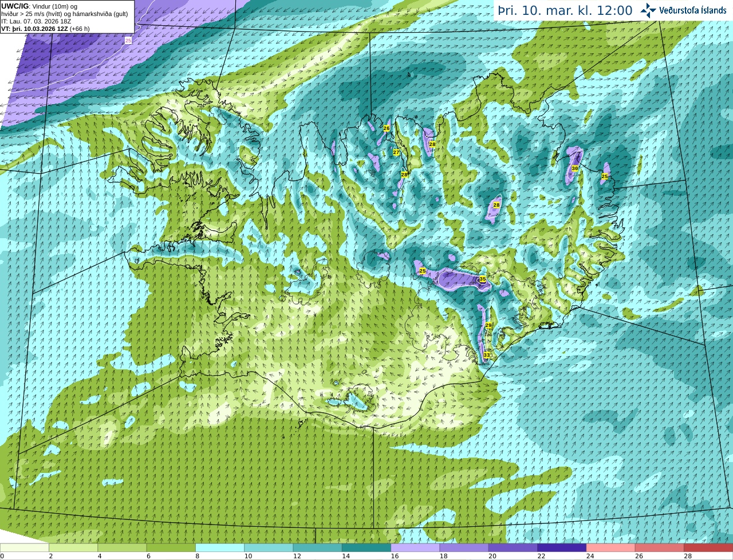Select the VT: þri. 10.03.2026 12Z line

coord(45,29)
